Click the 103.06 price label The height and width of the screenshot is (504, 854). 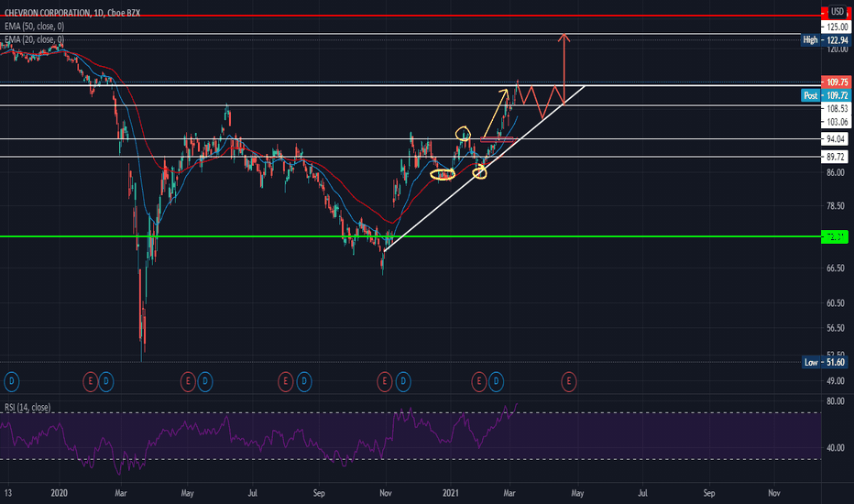(836, 122)
